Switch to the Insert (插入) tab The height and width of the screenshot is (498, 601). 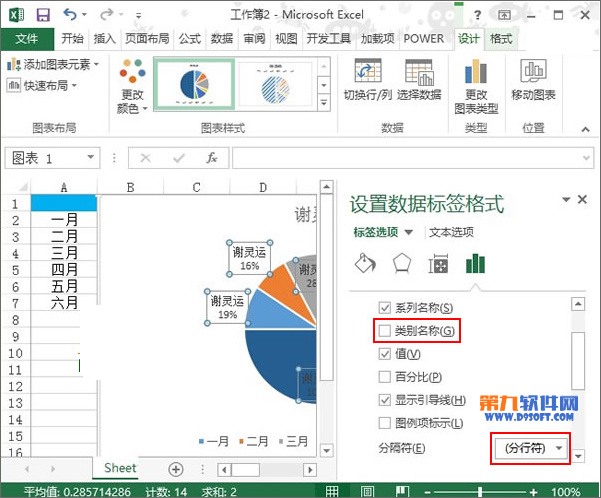[x=104, y=39]
